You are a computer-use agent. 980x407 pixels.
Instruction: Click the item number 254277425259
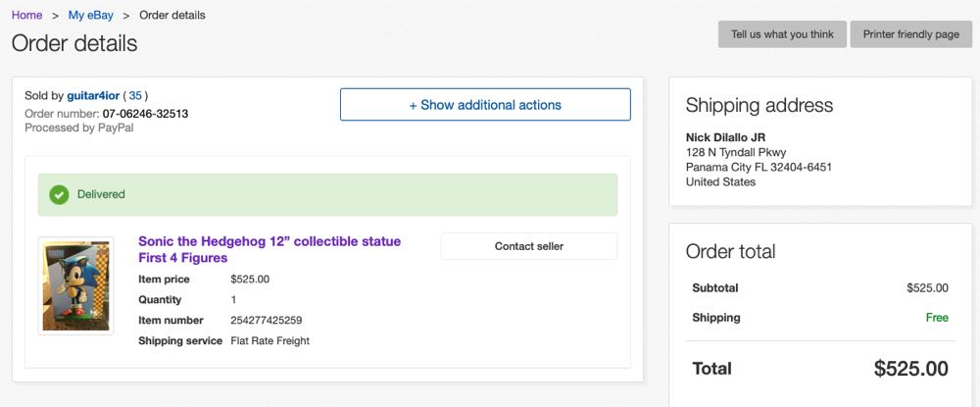[x=267, y=320]
